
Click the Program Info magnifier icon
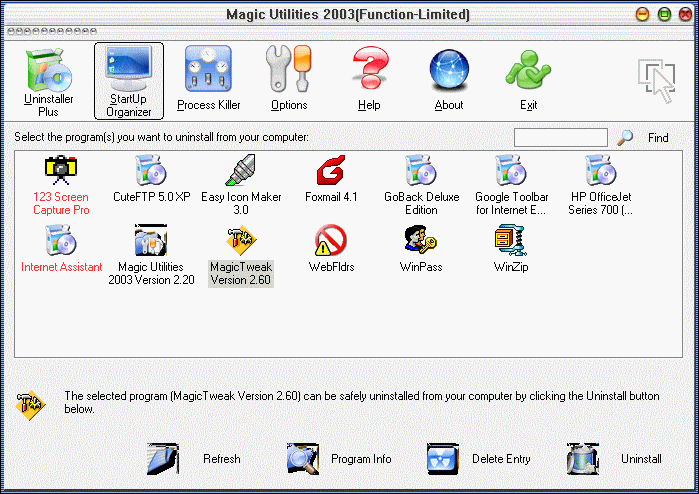click(x=303, y=459)
